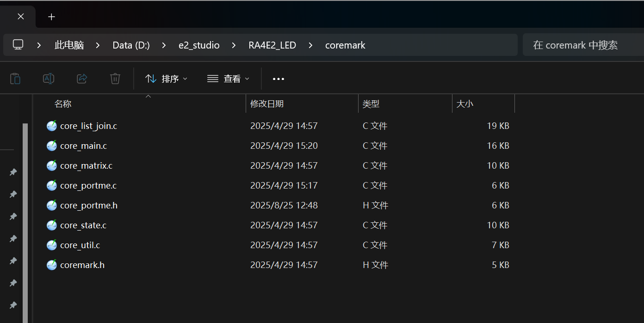Click the core_list_join.c file icon
Viewport: 644px width, 323px height.
click(52, 126)
